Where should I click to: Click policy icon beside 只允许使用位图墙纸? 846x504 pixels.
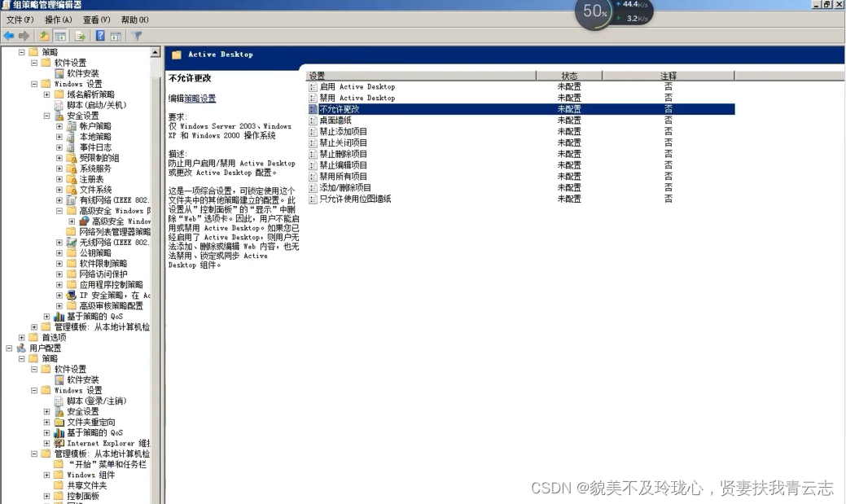tap(313, 199)
